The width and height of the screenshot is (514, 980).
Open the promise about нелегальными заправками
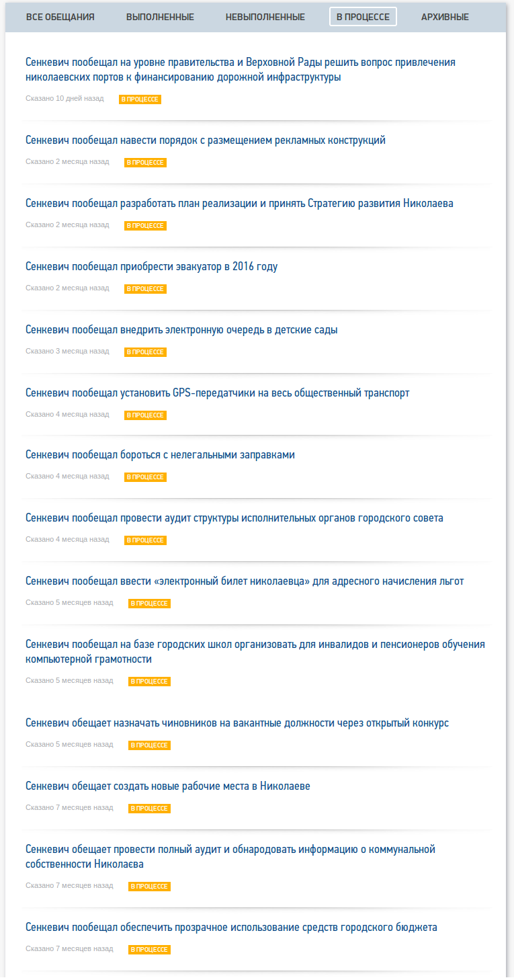click(x=160, y=455)
